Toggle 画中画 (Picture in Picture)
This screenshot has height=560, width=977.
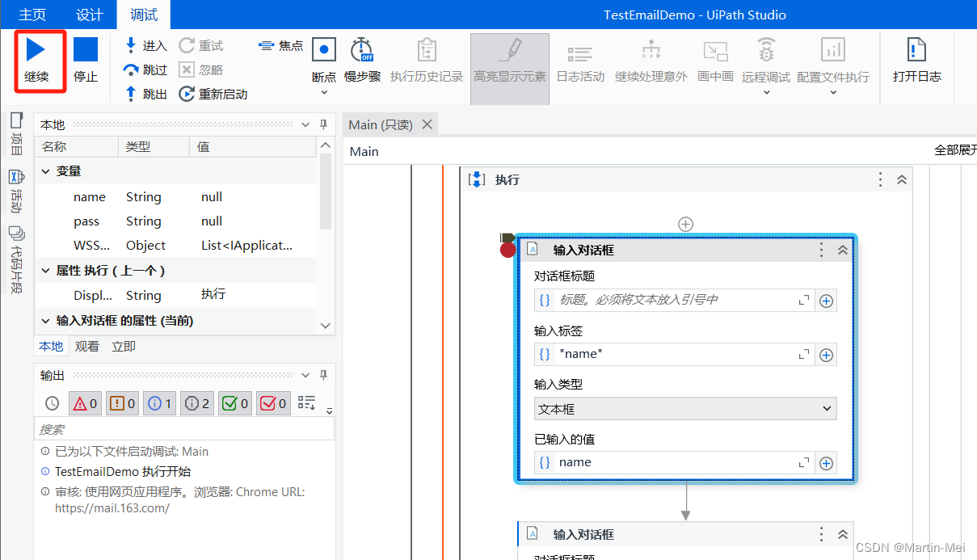715,61
